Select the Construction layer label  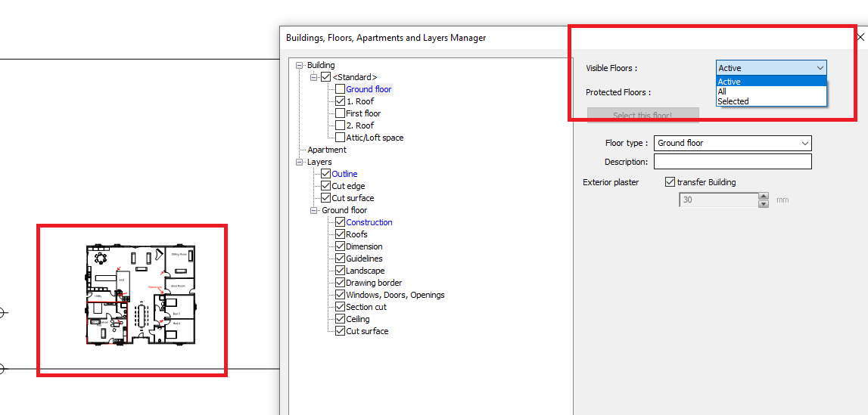(369, 223)
